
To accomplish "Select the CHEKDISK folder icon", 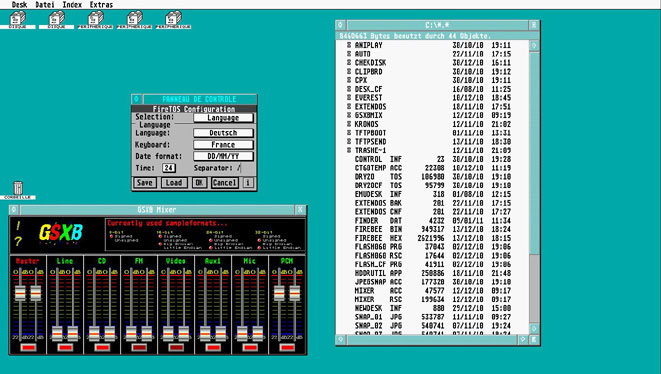I will 349,62.
